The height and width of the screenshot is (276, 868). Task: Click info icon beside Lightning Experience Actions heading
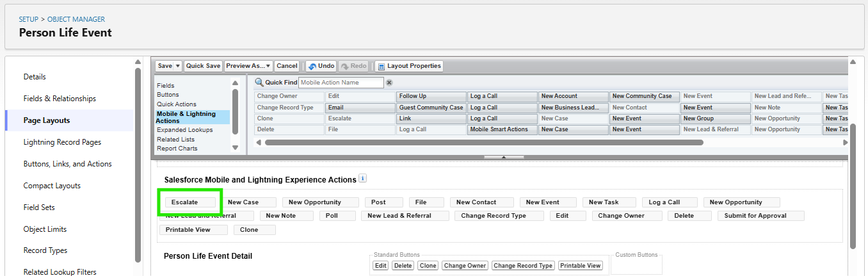click(362, 179)
